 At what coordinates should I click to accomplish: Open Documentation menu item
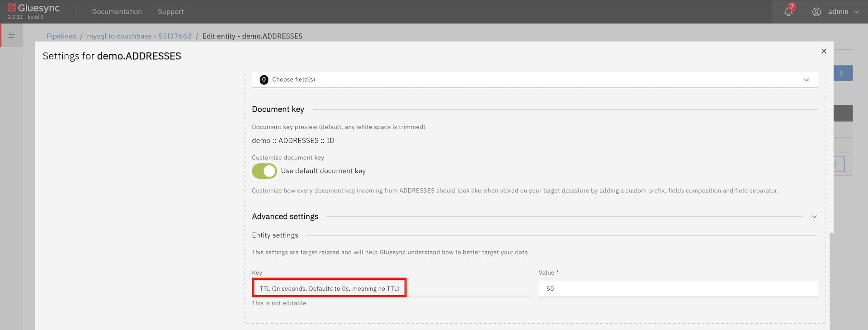117,12
